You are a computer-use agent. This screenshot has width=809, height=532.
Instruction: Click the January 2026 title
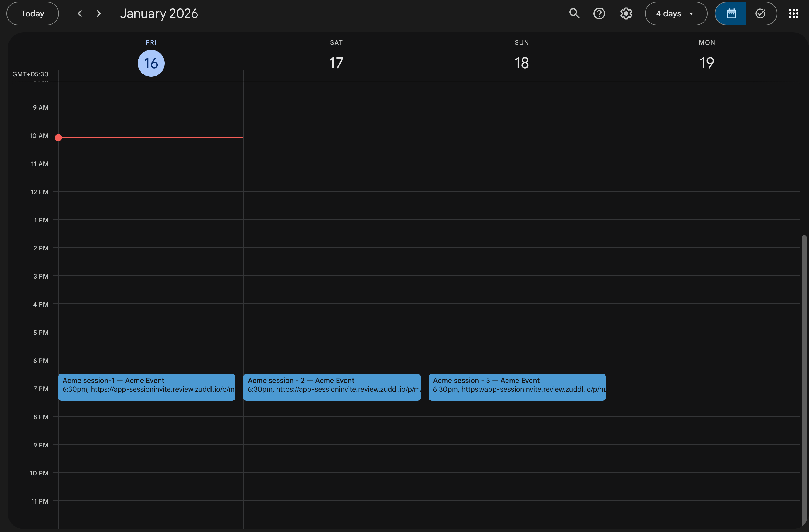click(159, 13)
